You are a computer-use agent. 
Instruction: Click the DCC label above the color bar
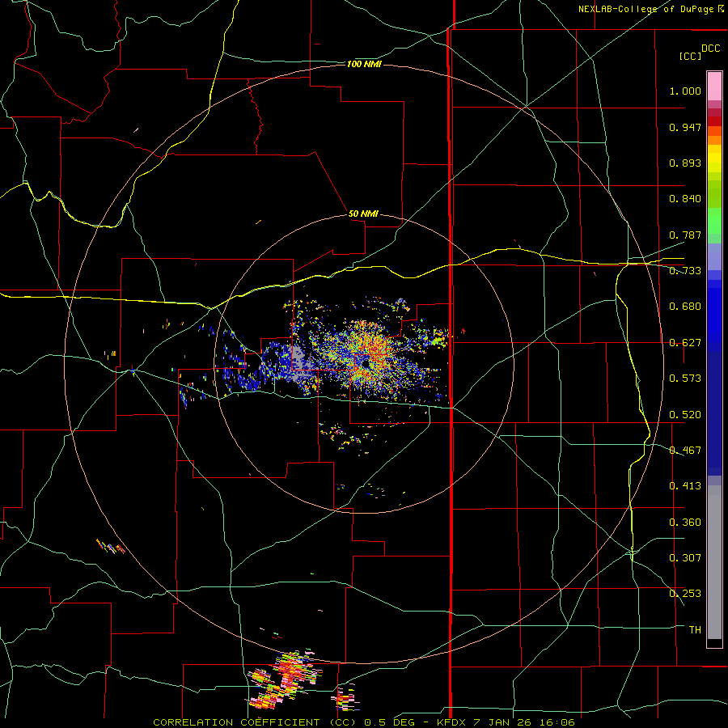click(x=710, y=49)
